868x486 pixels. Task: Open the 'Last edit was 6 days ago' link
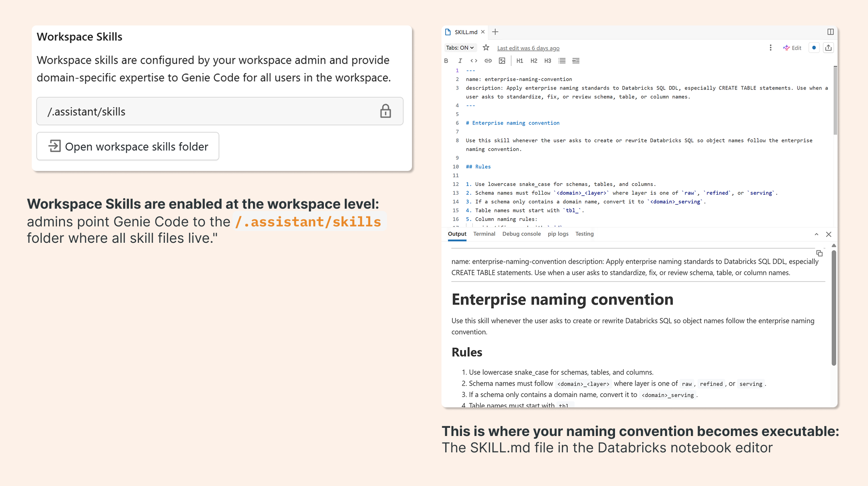tap(528, 48)
